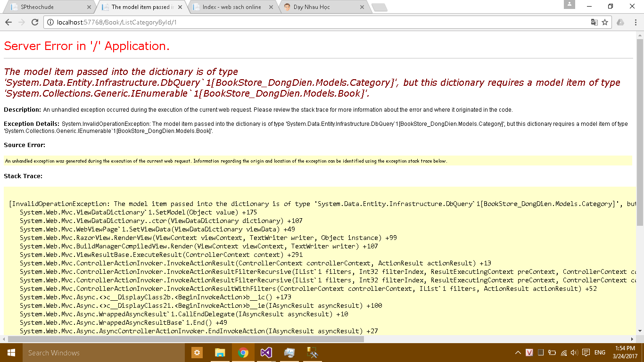Open the ENG input language selector
This screenshot has width=644, height=362.
[x=600, y=353]
